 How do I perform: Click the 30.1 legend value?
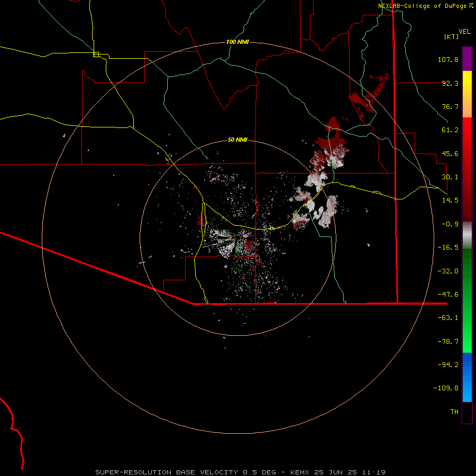[450, 177]
